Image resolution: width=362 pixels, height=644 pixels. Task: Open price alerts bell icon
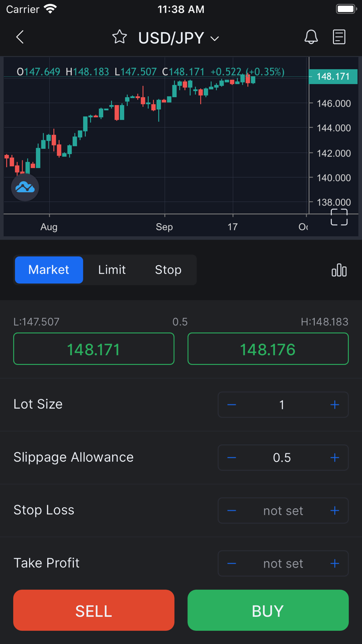click(x=311, y=37)
